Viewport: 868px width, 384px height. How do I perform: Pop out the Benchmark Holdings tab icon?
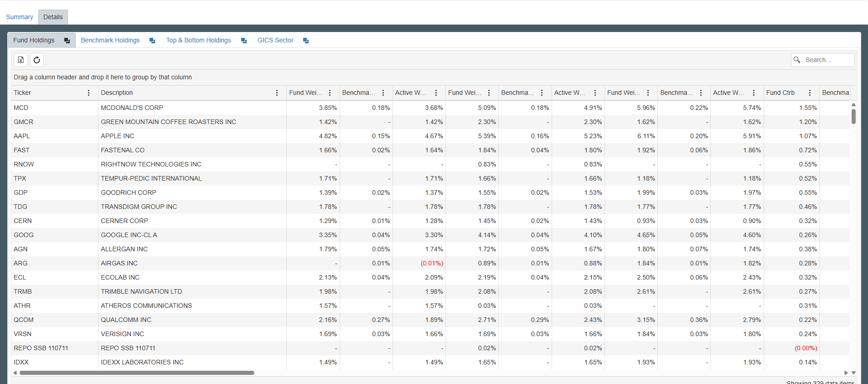click(x=152, y=41)
